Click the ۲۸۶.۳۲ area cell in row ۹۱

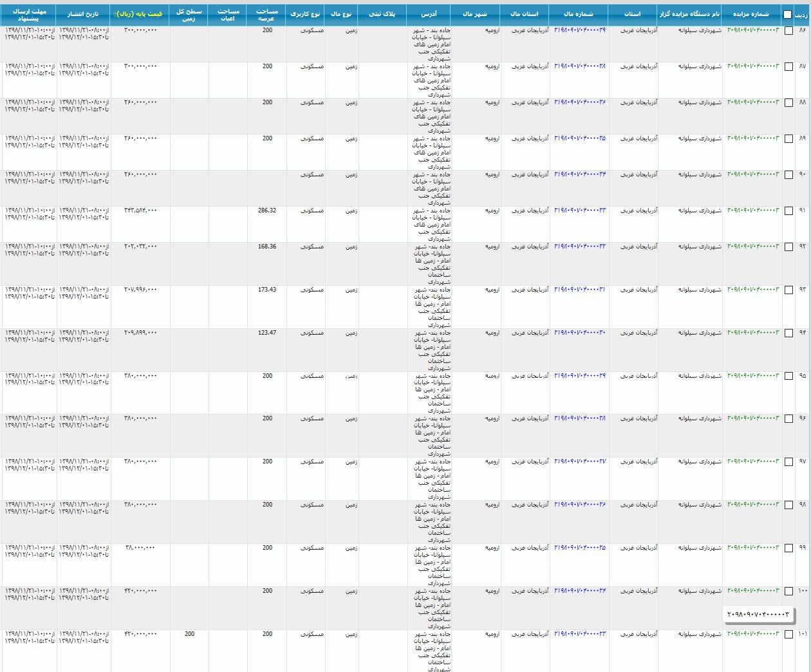pos(266,210)
